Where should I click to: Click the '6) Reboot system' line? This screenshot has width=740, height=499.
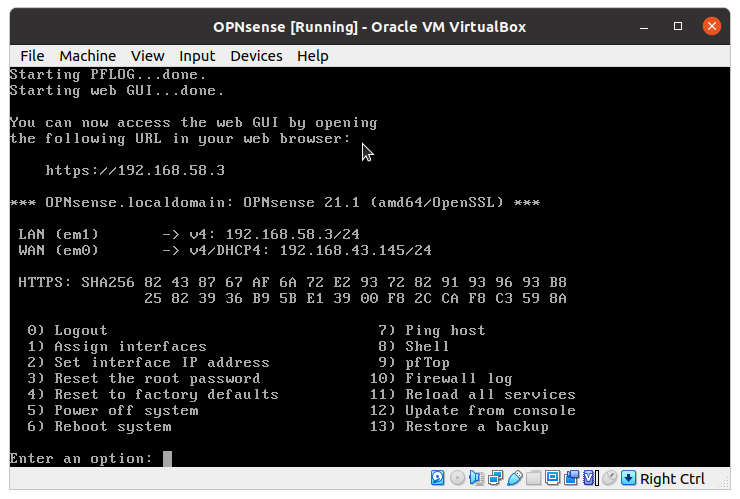point(99,427)
